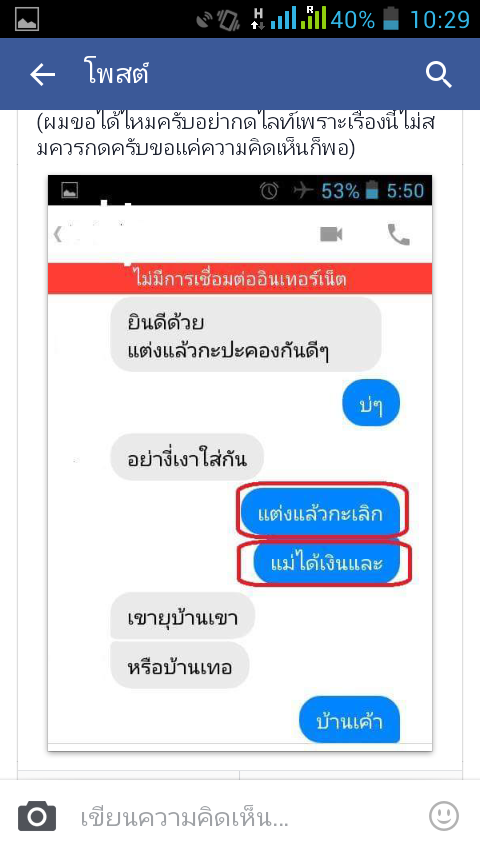Tap the battery icon in the status bar
Image resolution: width=480 pixels, height=854 pixels.
[391, 20]
